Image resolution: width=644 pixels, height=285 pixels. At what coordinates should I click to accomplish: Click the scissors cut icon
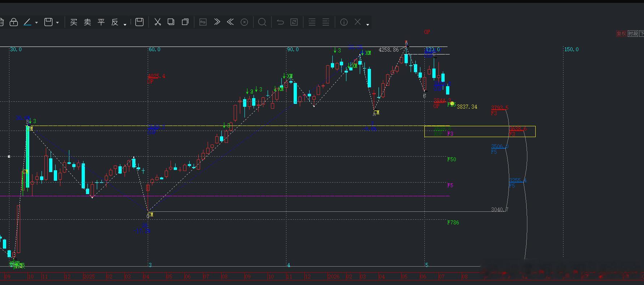tap(157, 22)
